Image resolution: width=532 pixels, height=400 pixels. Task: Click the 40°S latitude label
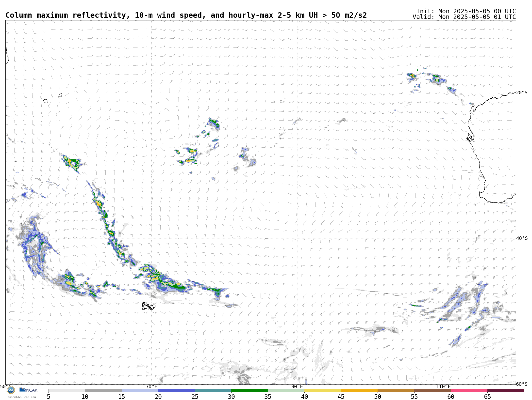(x=522, y=238)
